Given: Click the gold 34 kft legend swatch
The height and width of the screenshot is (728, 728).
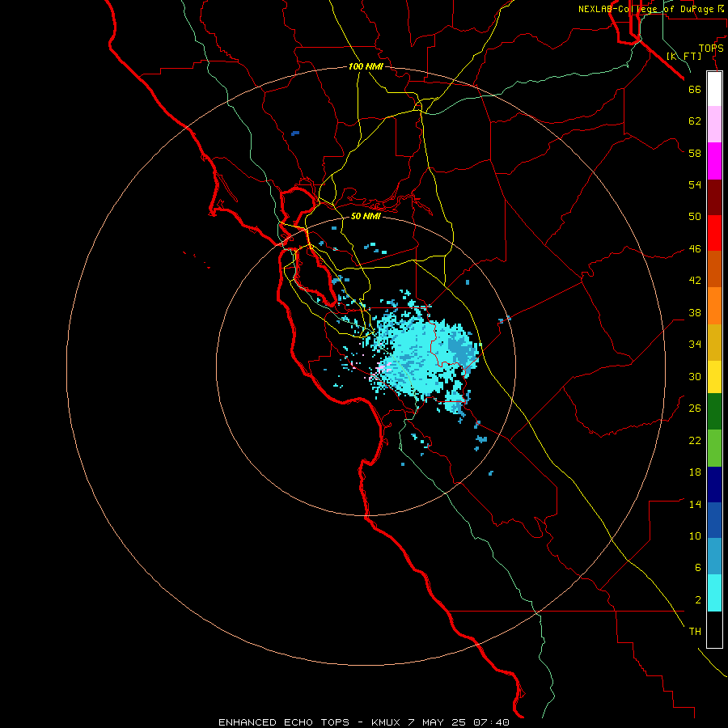Looking at the screenshot, I should point(714,342).
